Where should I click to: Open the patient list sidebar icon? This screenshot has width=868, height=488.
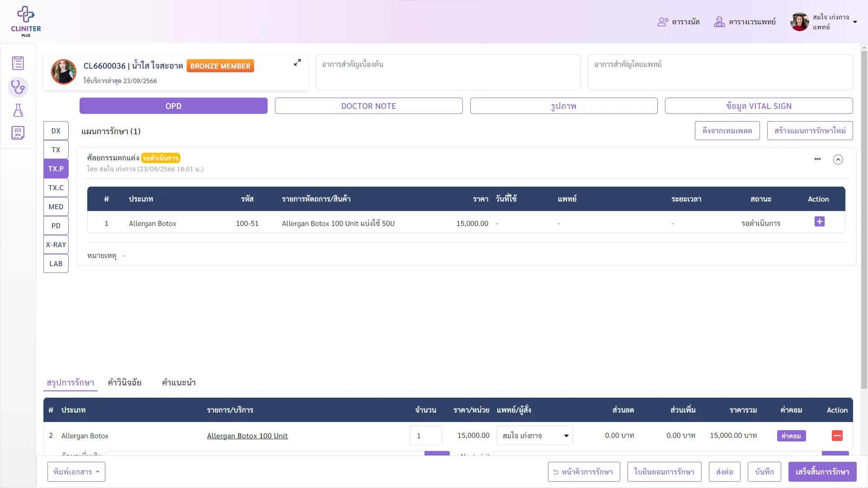(x=18, y=63)
